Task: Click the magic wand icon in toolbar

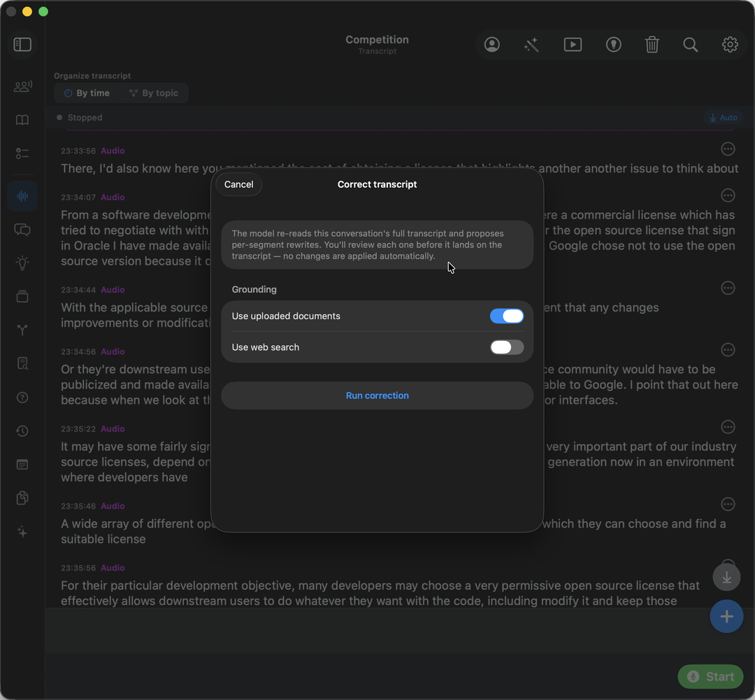Action: coord(531,45)
